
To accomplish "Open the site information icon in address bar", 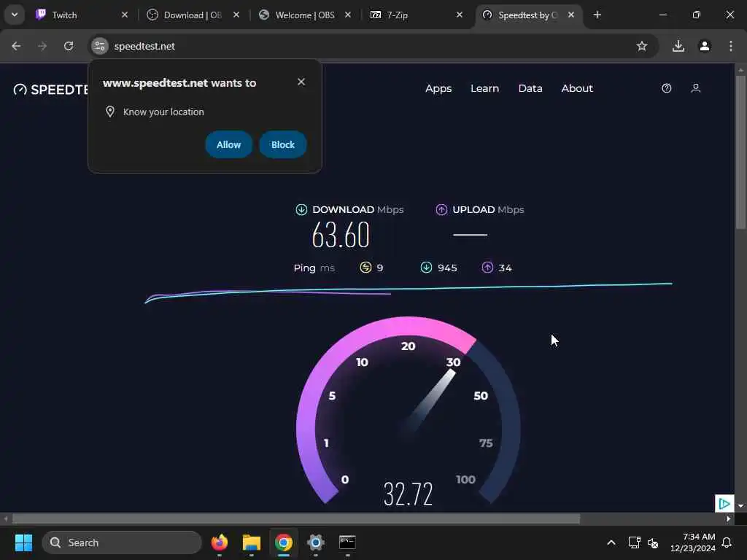I will point(99,46).
